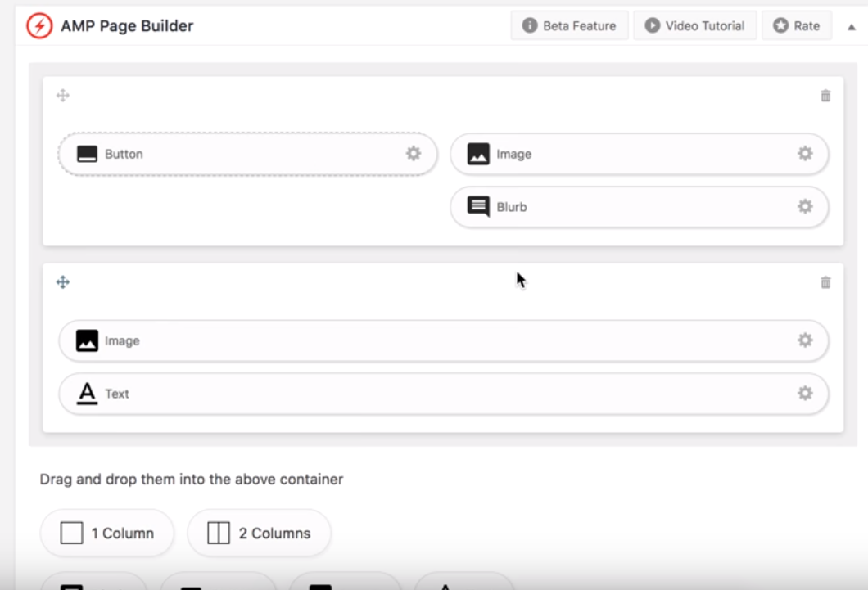Delete the row containing the Button module
This screenshot has height=590, width=868.
coord(825,96)
